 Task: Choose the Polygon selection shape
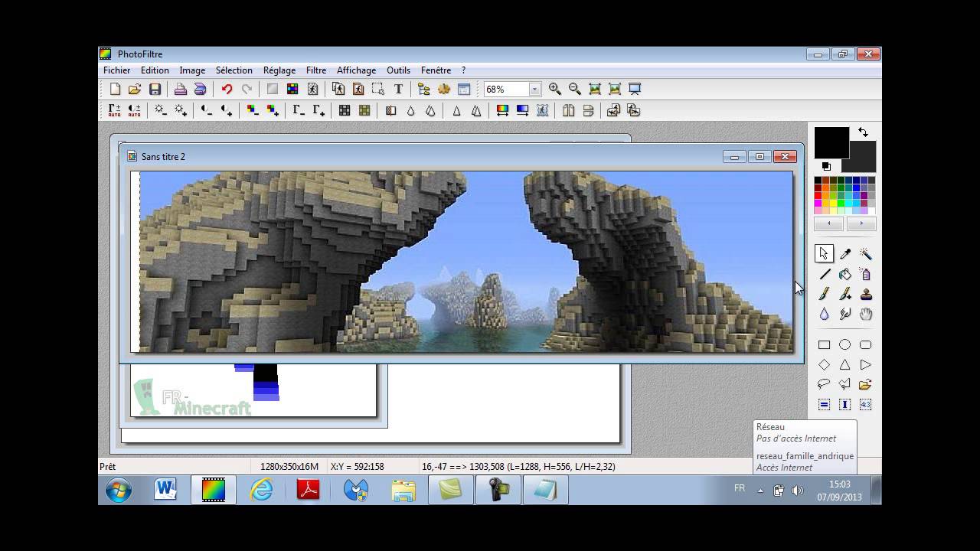[x=845, y=384]
